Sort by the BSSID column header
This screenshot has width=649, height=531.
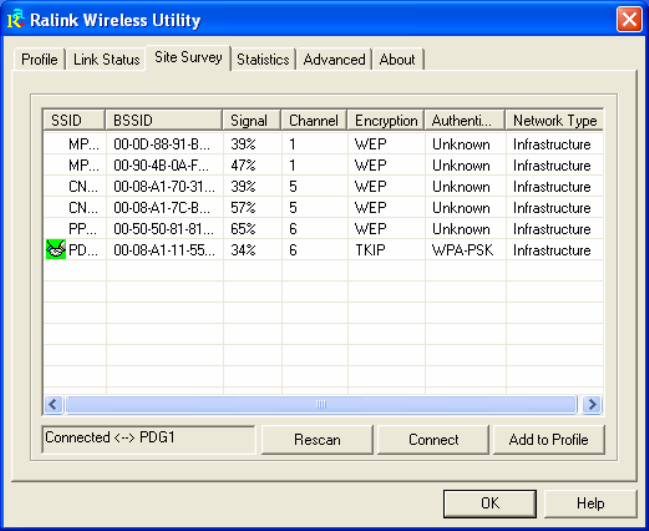pos(164,120)
